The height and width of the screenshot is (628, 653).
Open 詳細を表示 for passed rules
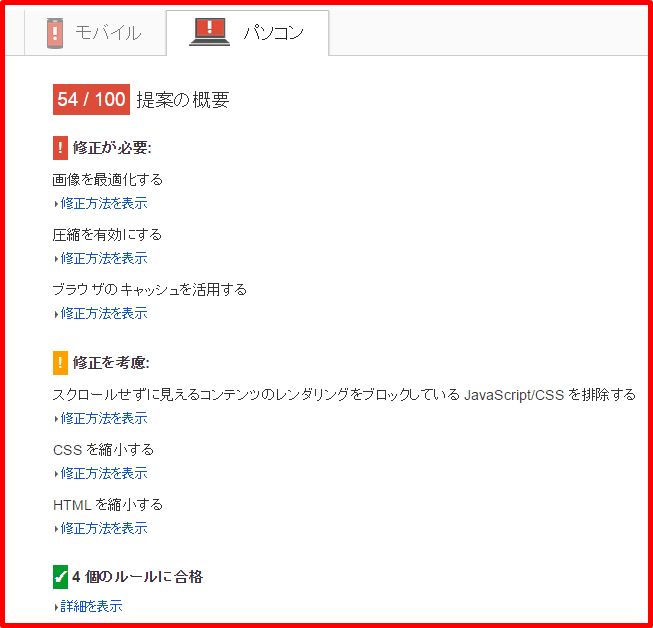click(x=92, y=606)
